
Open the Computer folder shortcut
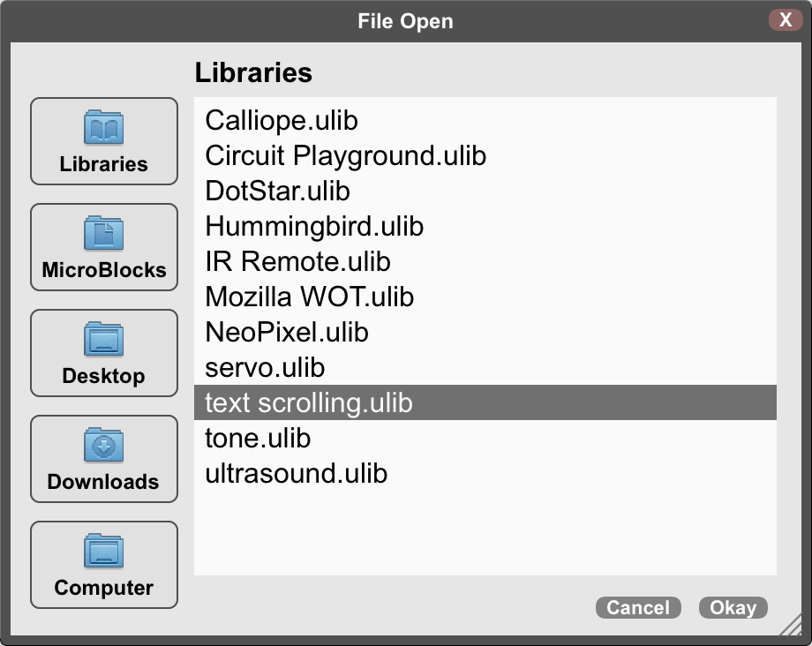click(104, 565)
